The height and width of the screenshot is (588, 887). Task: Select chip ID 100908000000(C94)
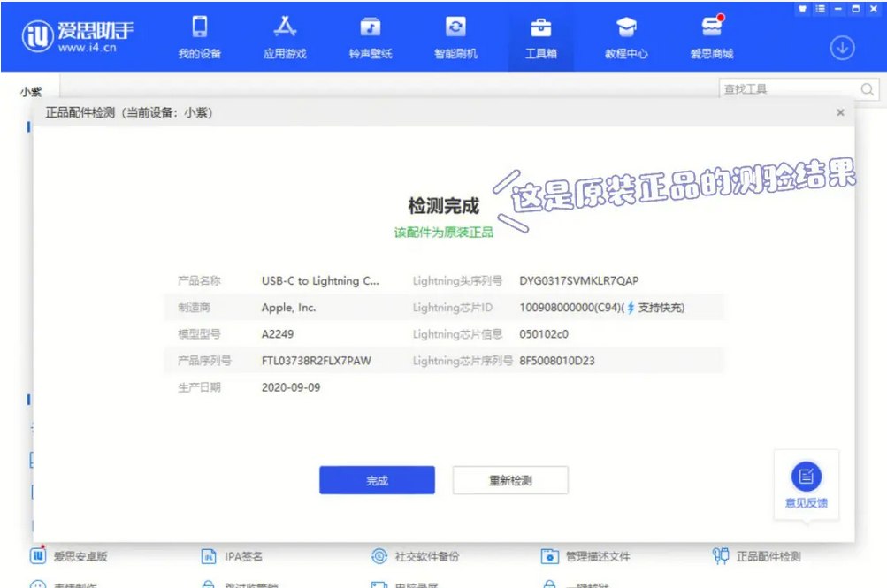(570, 308)
